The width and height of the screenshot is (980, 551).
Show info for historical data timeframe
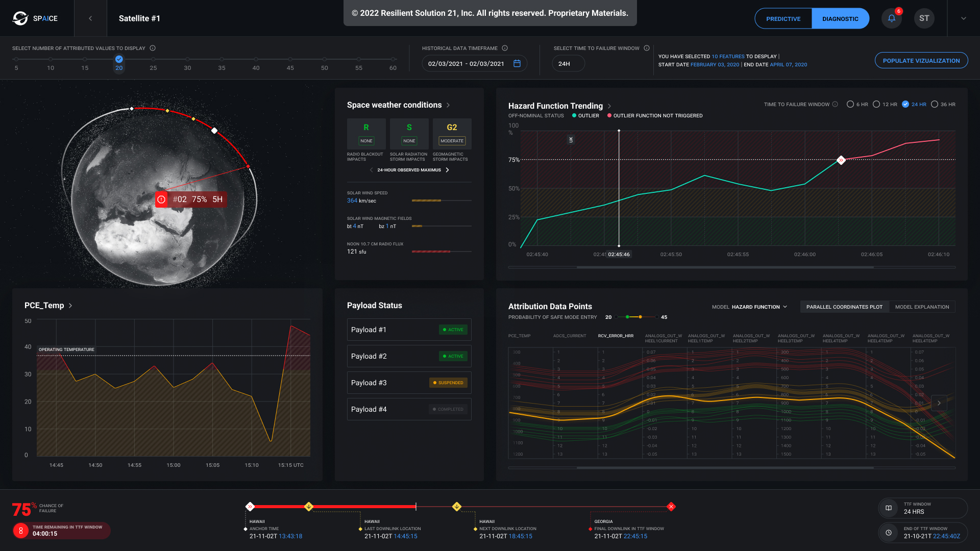(x=505, y=48)
